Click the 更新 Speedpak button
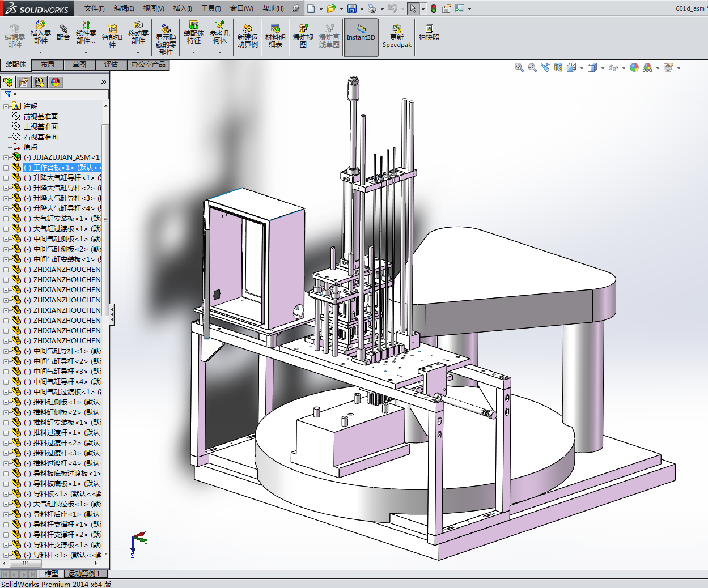The width and height of the screenshot is (708, 588). click(x=397, y=36)
